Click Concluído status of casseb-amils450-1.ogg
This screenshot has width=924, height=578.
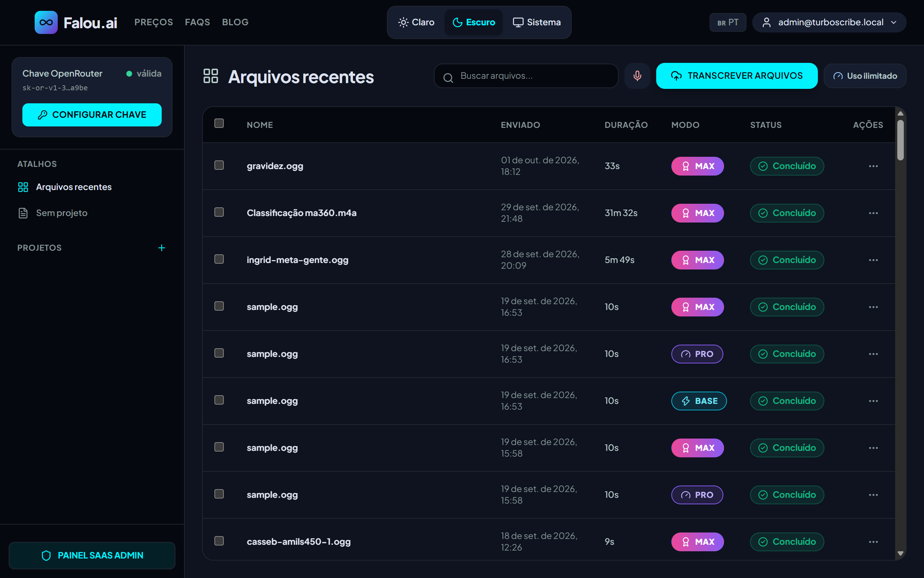pos(787,542)
